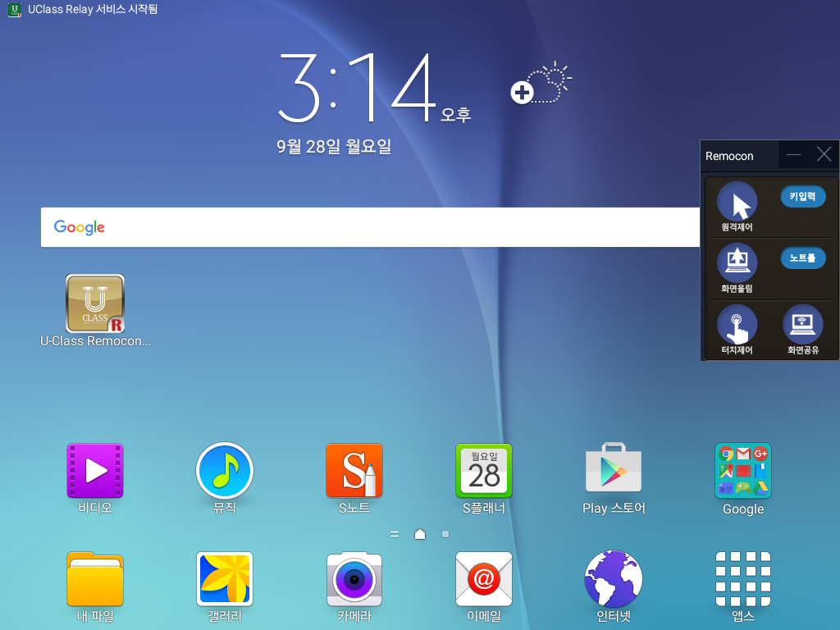
Task: Click the 키입력 key input button
Action: 802,197
